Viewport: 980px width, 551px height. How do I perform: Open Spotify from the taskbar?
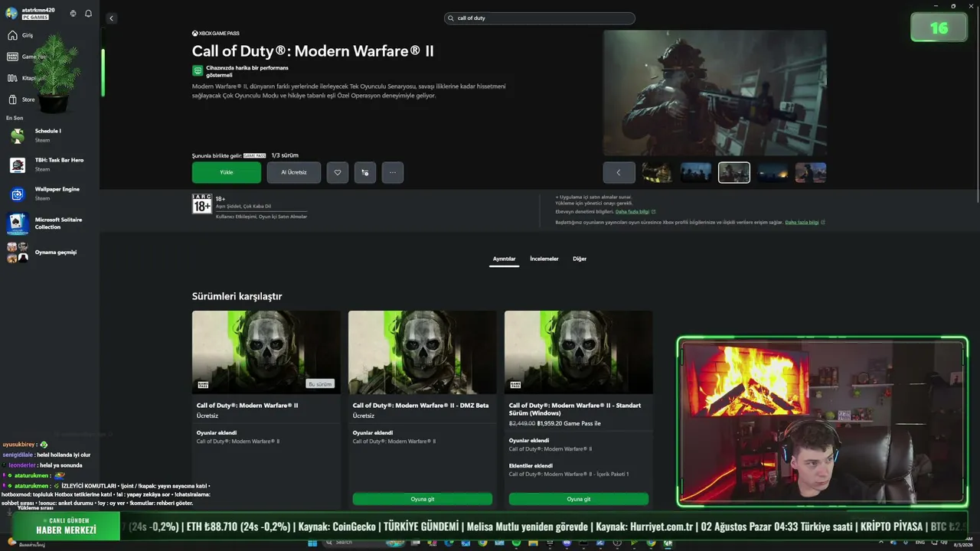tap(515, 543)
